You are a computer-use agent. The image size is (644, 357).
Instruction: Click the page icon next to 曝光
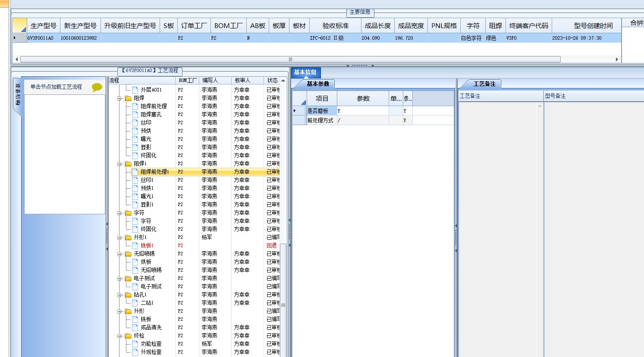pos(135,139)
